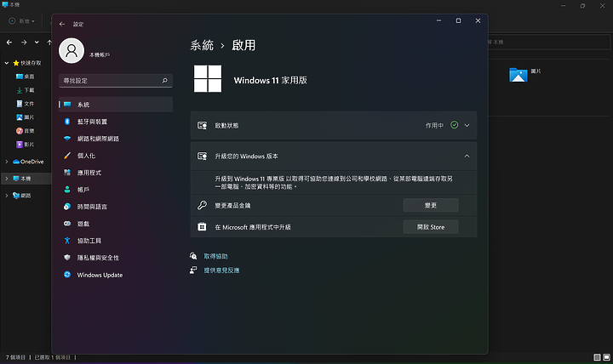
Task: Expand the 啟動狀態 chevron
Action: pos(467,125)
